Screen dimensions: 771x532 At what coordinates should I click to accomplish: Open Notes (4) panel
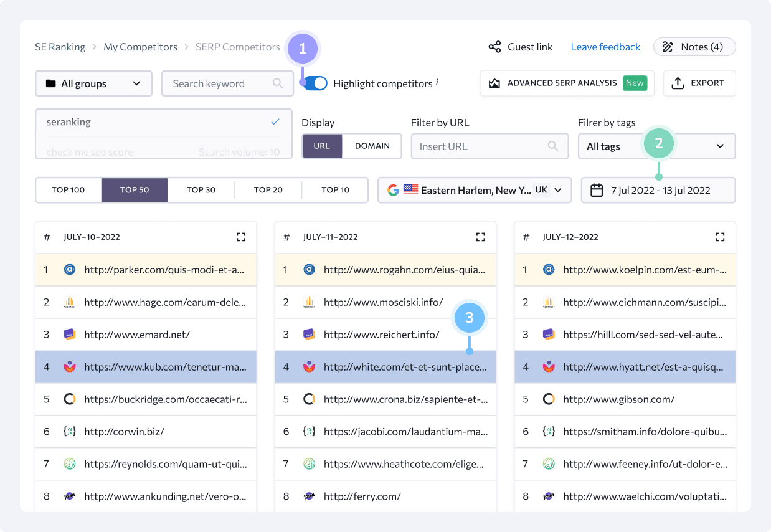(x=694, y=47)
